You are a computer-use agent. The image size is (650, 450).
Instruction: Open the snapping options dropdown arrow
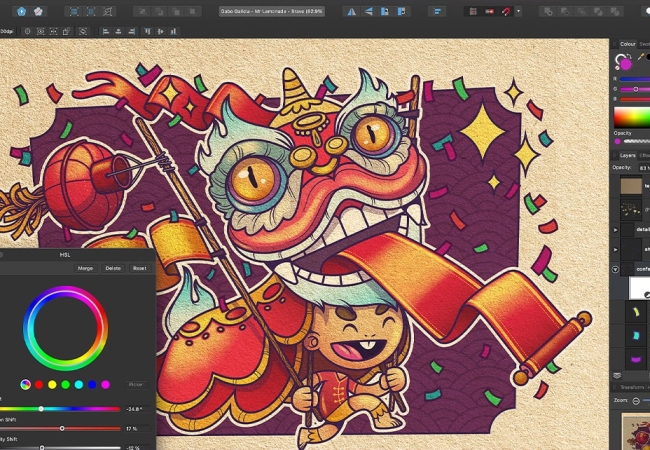tap(518, 11)
